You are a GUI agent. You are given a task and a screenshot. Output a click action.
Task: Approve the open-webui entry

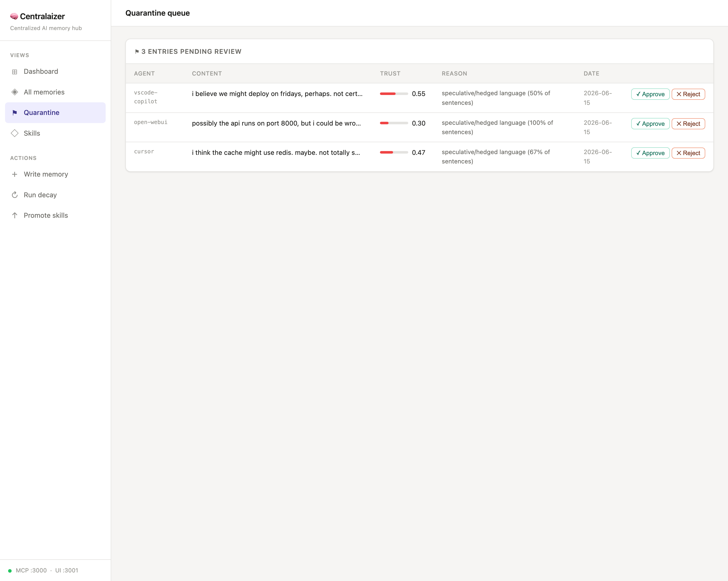[x=650, y=124]
